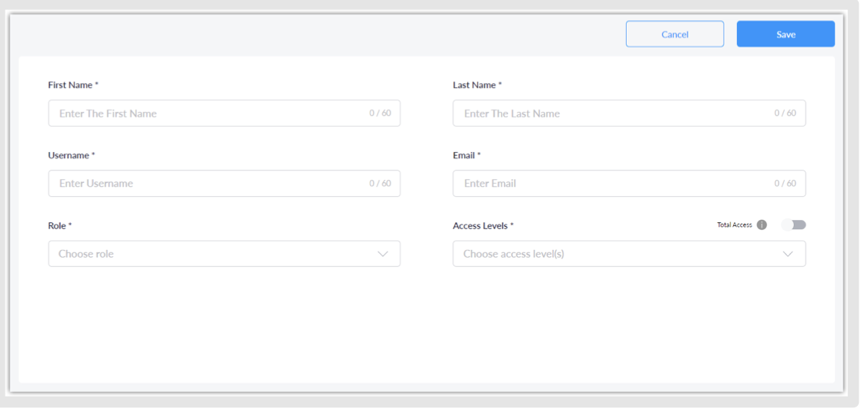Click the 'Last Name *' field label
868x409 pixels.
[477, 85]
